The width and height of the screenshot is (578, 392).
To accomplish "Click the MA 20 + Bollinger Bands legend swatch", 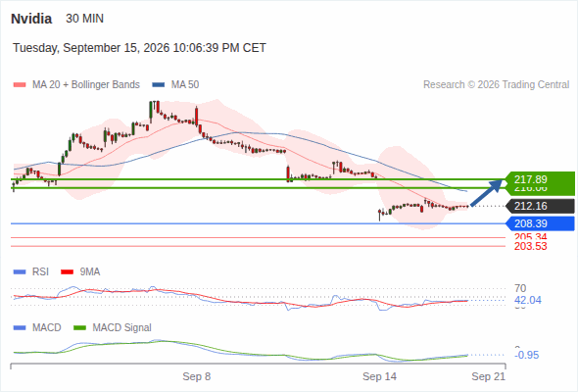I will (20, 85).
